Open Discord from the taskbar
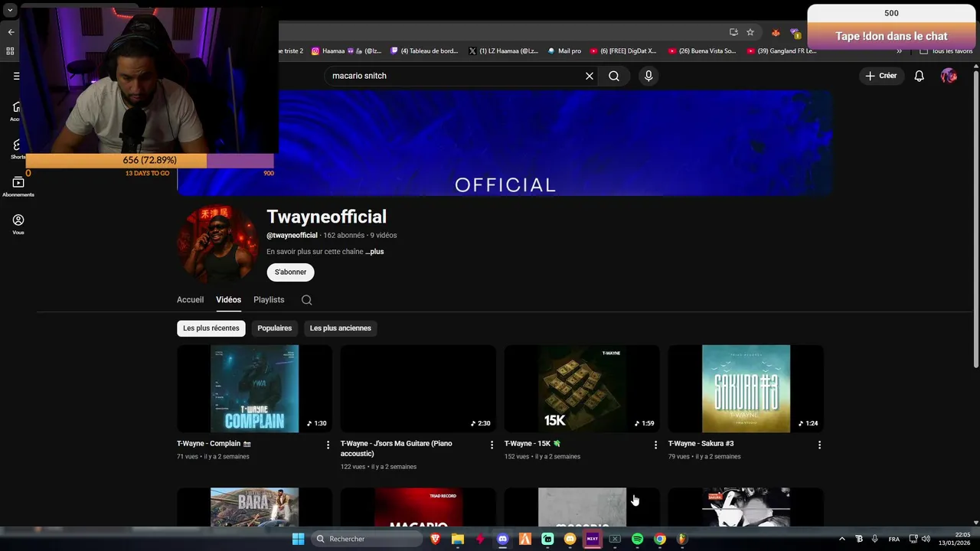The width and height of the screenshot is (980, 551). [x=502, y=539]
